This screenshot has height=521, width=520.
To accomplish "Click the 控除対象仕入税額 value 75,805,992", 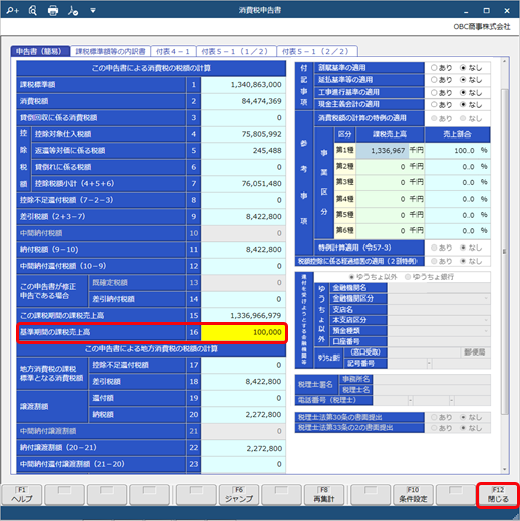I will coord(243,134).
